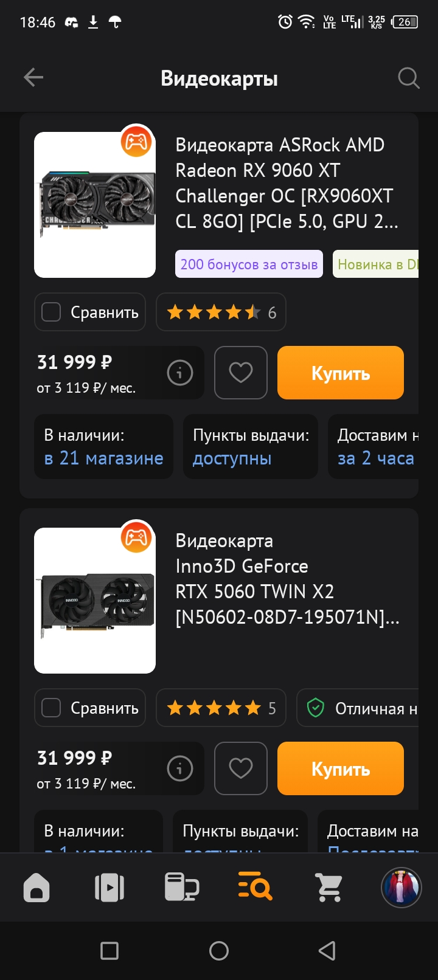Tap the back arrow in header
The height and width of the screenshot is (980, 438).
pos(33,77)
